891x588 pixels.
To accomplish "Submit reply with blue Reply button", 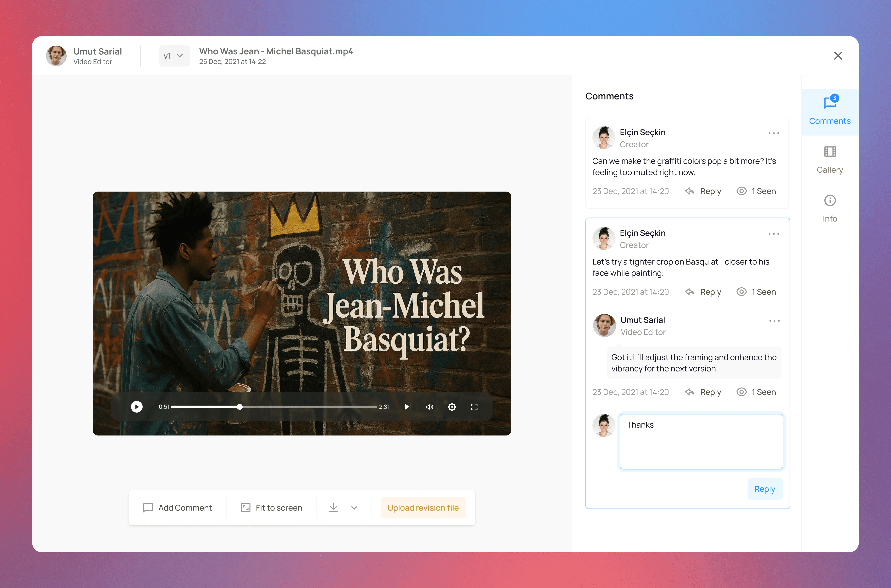I will (765, 489).
